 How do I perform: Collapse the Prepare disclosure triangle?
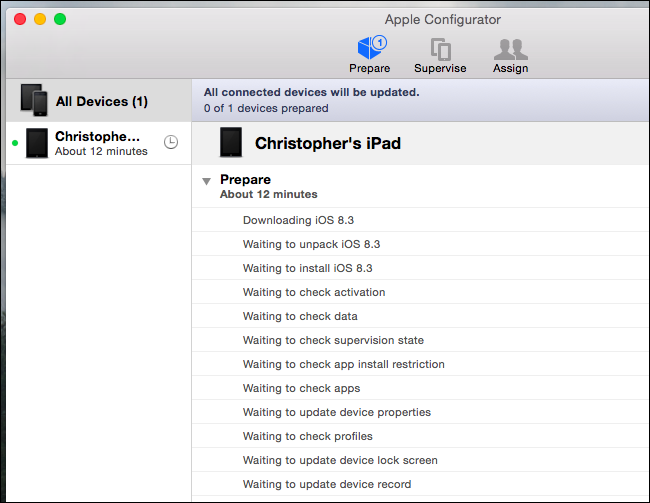[206, 181]
